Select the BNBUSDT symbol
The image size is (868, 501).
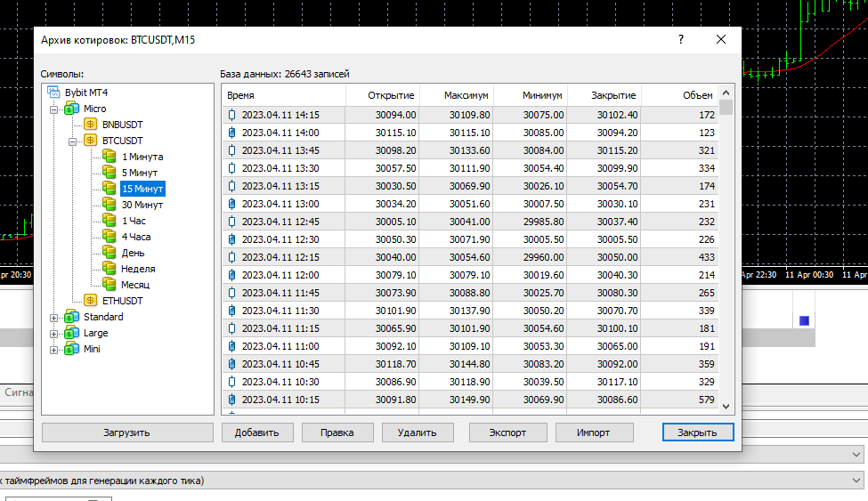click(122, 125)
